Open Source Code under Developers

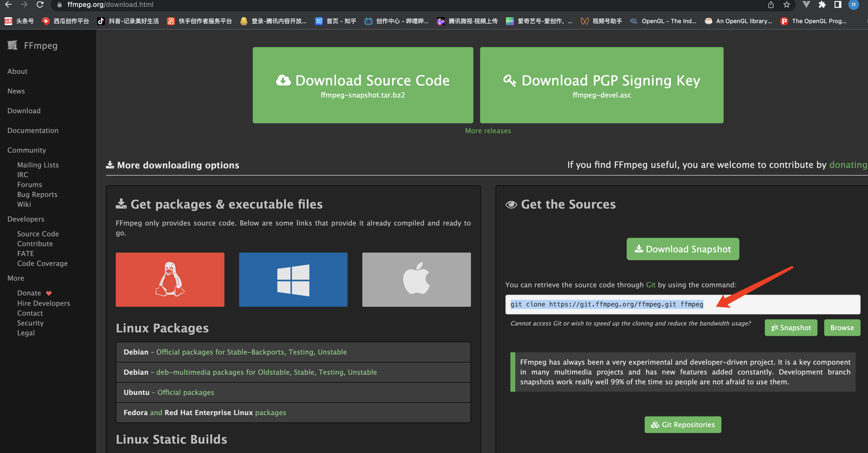[38, 234]
